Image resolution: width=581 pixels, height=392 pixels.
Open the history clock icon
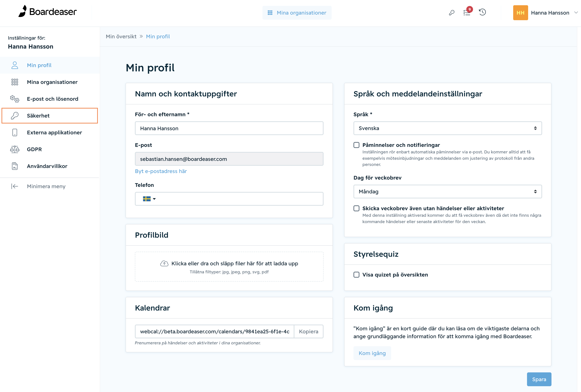pos(482,12)
